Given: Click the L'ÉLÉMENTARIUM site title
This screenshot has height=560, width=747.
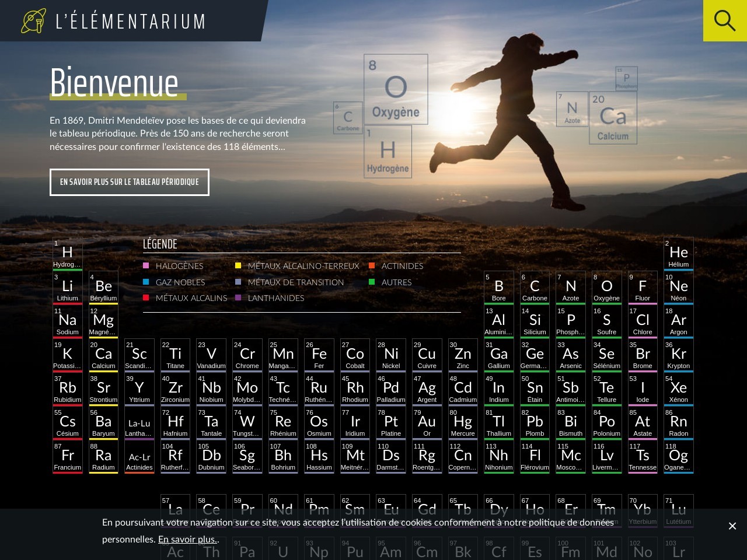Looking at the screenshot, I should click(x=131, y=22).
